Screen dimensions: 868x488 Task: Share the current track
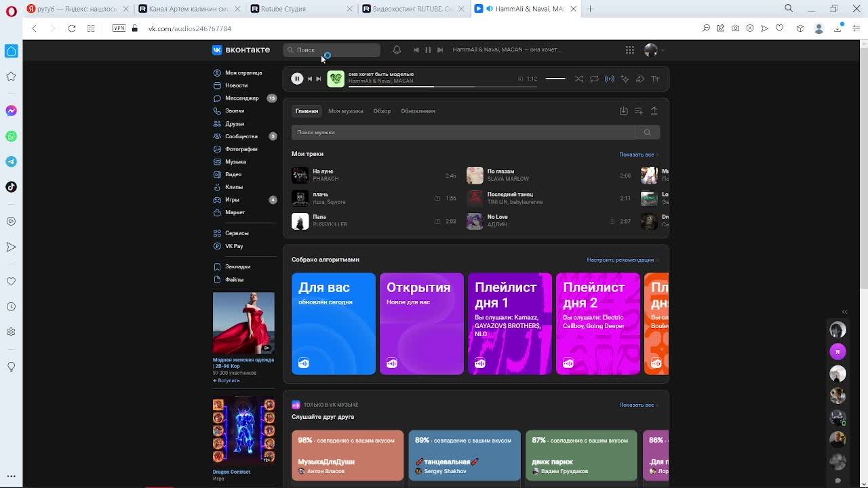640,79
